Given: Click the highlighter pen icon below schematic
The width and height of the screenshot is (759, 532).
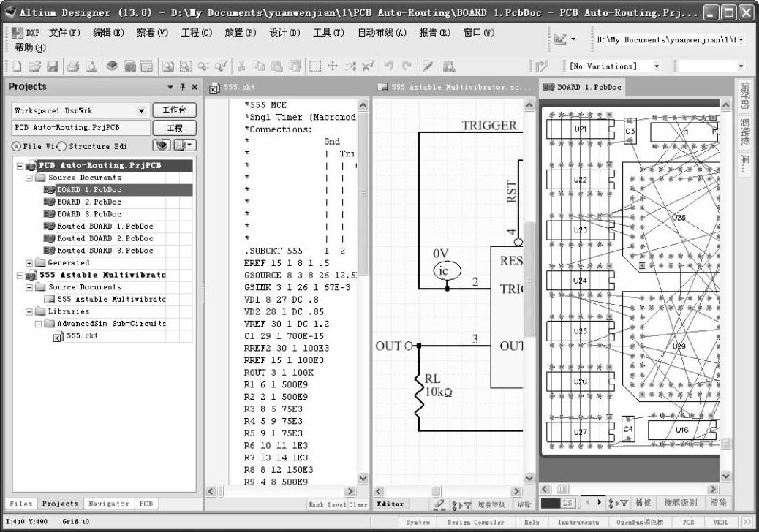Looking at the screenshot, I should pos(439,504).
